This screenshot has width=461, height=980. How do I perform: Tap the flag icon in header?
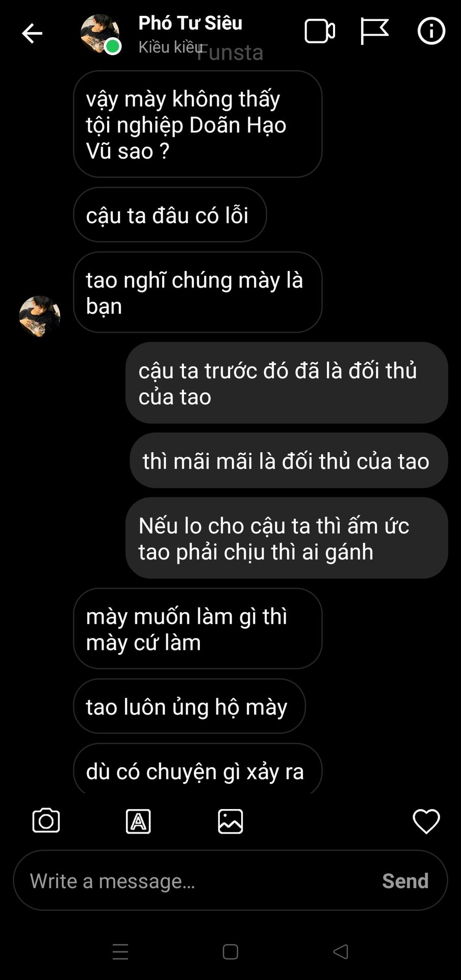point(374,31)
